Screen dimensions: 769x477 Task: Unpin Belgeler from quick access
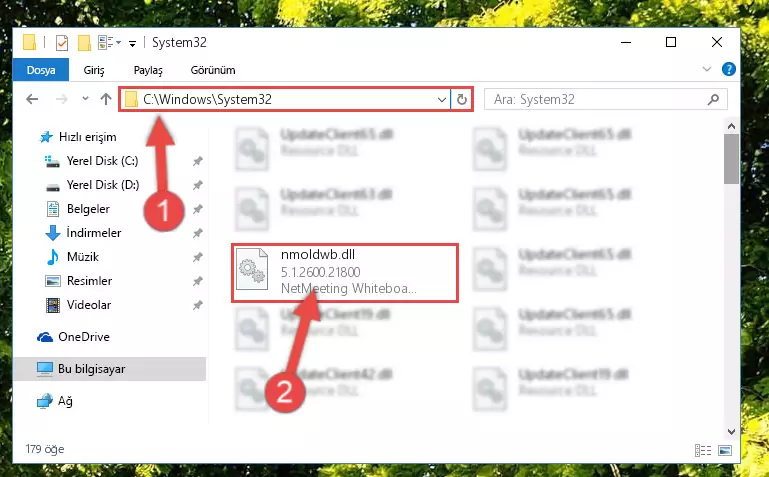tap(197, 209)
